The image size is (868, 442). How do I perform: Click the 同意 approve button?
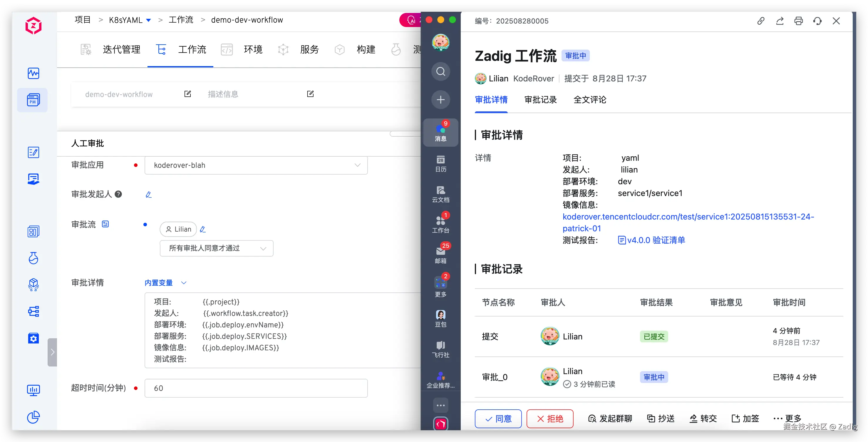coord(498,419)
